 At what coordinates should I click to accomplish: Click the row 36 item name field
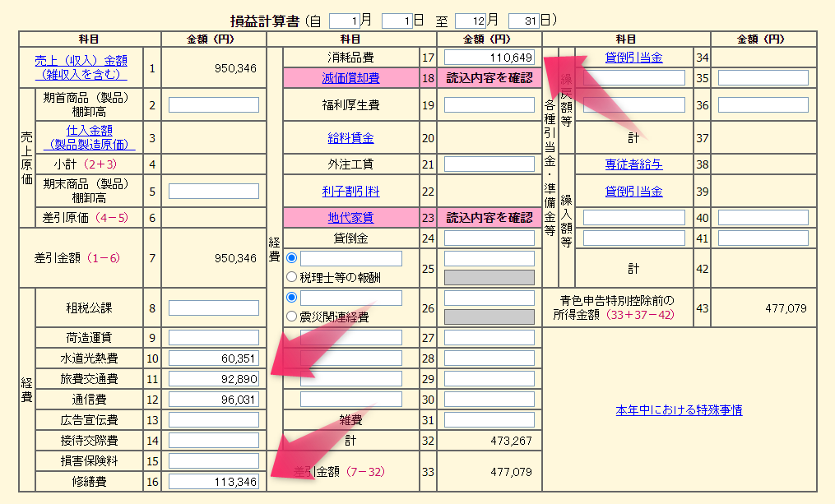click(634, 105)
